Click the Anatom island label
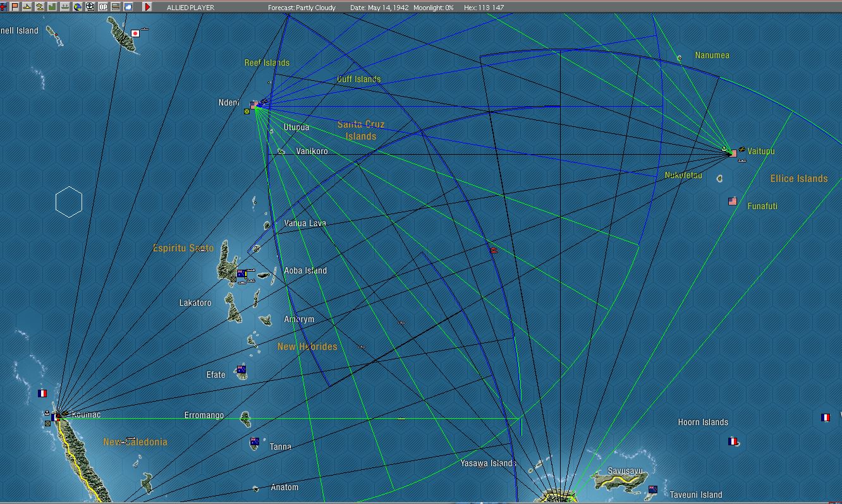 pyautogui.click(x=284, y=487)
